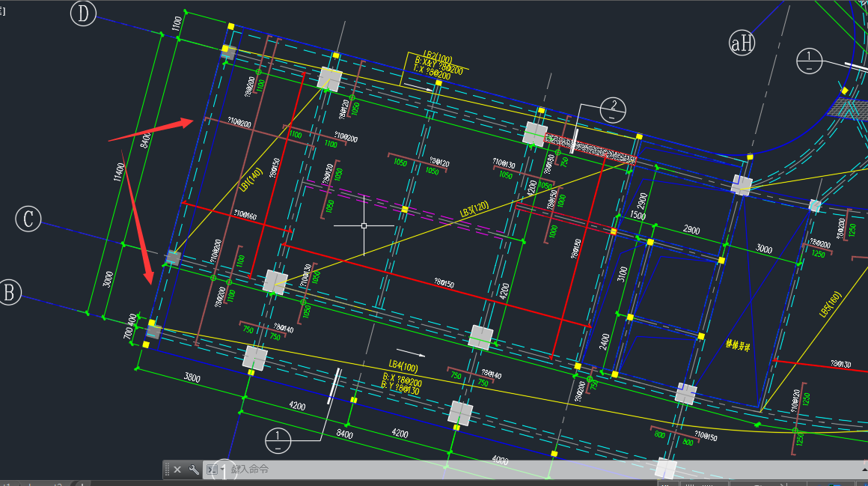Select the axis bubble labeled B
Image resolution: width=868 pixels, height=486 pixels.
[x=10, y=292]
